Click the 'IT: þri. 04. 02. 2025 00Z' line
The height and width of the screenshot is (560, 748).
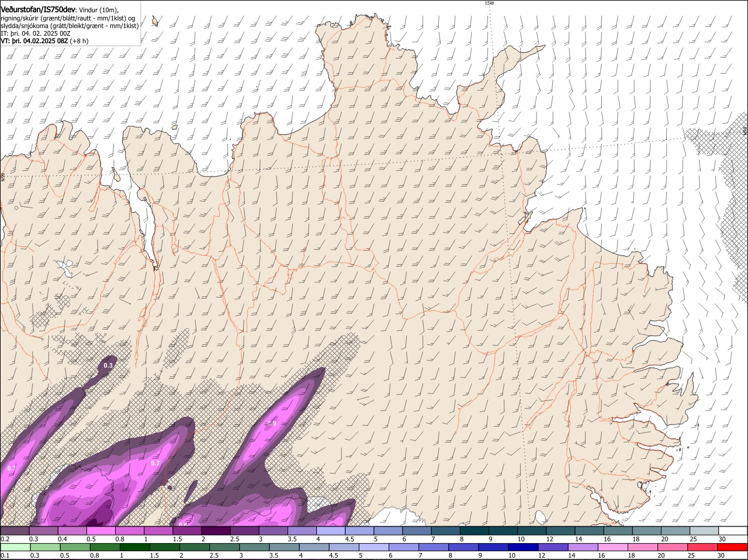point(36,33)
